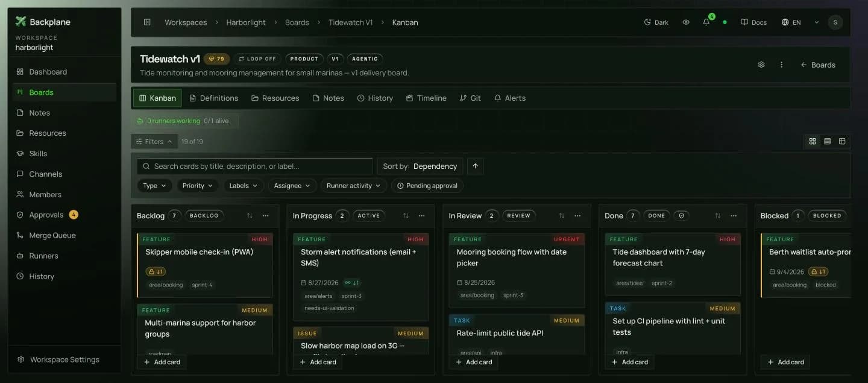Click Harborlight breadcrumb link

pyautogui.click(x=246, y=22)
